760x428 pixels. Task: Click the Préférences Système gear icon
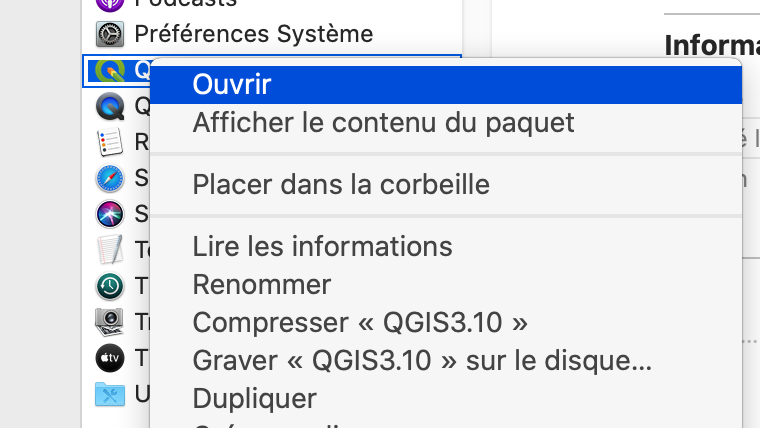click(x=109, y=34)
